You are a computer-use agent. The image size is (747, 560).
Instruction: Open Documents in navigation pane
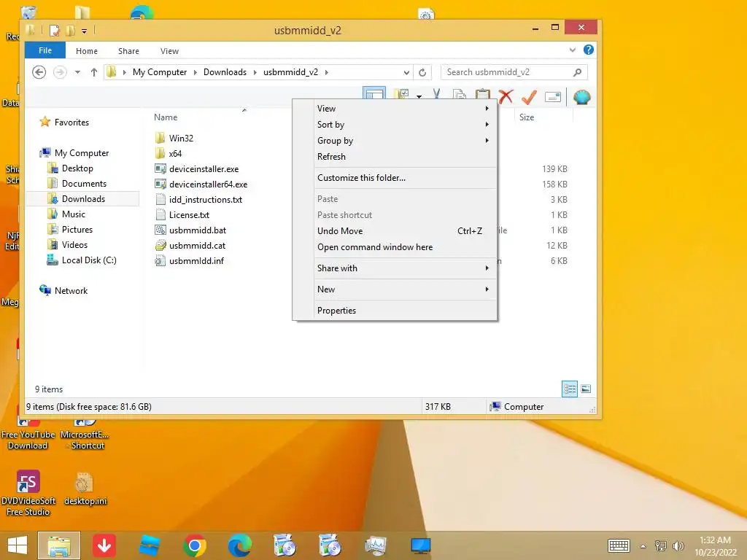point(84,183)
